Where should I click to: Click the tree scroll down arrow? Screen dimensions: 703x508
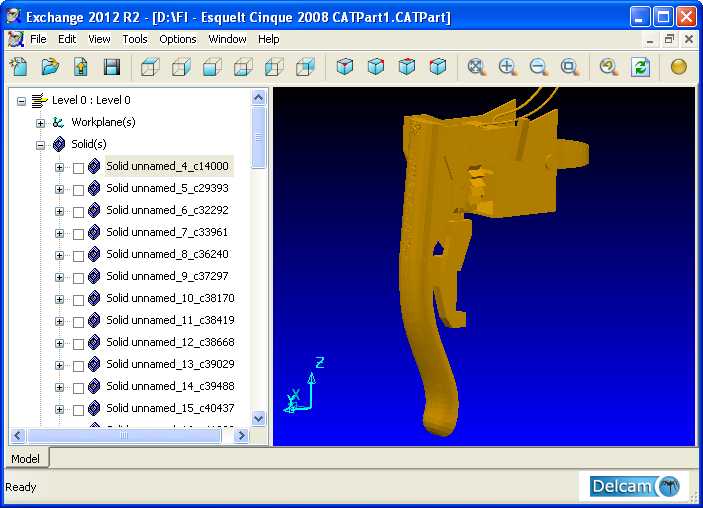[x=259, y=418]
